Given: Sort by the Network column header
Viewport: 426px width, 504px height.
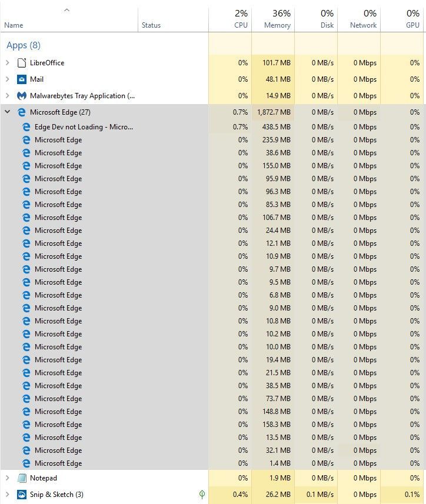Looking at the screenshot, I should tap(359, 19).
